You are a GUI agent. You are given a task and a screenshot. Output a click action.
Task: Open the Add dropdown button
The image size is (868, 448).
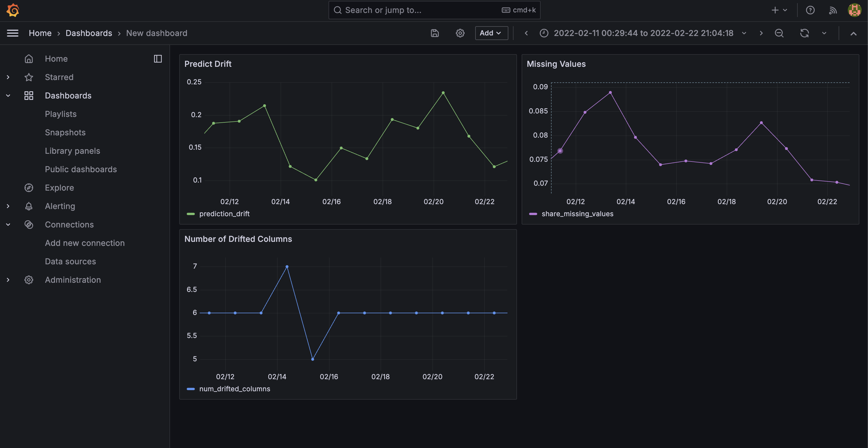491,33
